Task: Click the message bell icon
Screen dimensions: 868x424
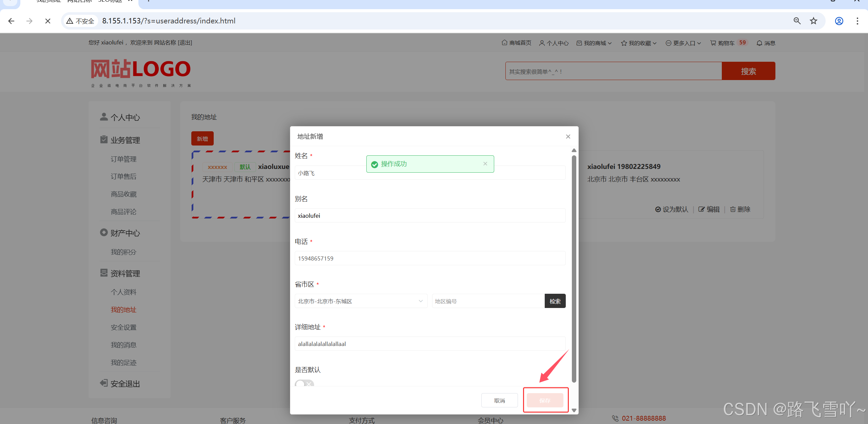Action: (x=759, y=43)
